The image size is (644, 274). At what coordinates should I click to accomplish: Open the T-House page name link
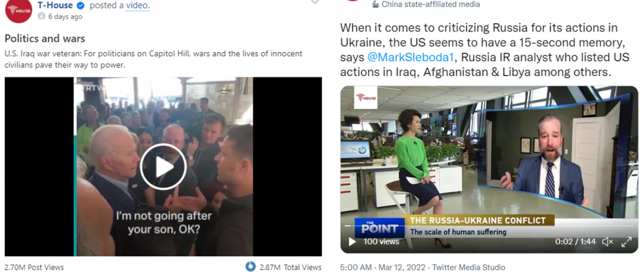[x=55, y=5]
